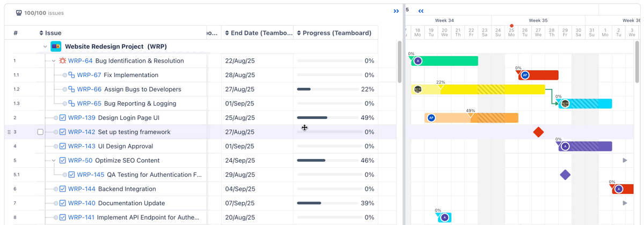This screenshot has height=225, width=644.
Task: Click the bug icon beside WRP-64
Action: 63,61
